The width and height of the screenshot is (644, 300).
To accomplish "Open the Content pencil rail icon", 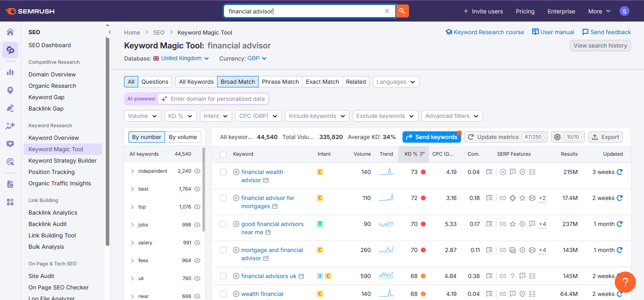I will pos(10,108).
